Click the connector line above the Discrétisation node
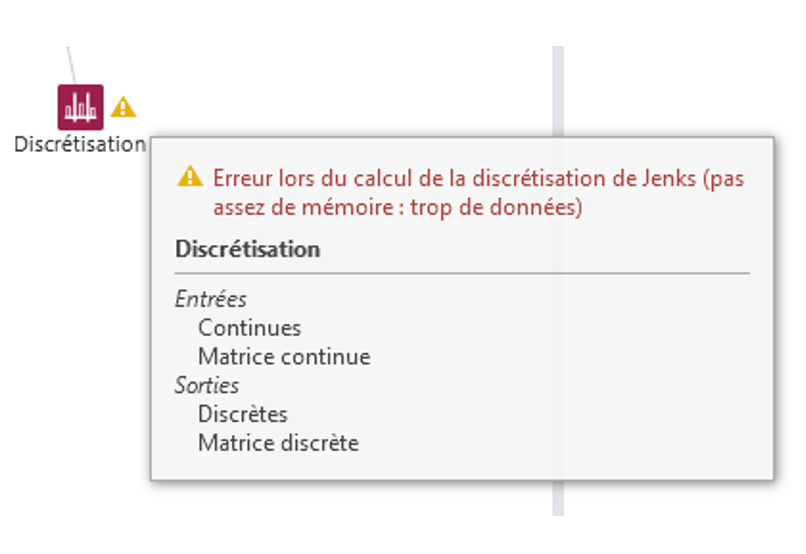Screen dimensions: 806x554 [x=71, y=65]
